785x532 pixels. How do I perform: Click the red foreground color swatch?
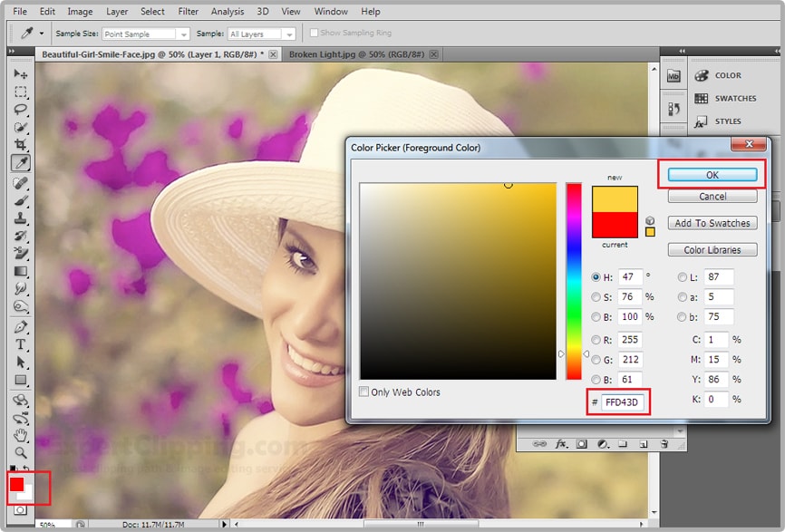coord(16,484)
